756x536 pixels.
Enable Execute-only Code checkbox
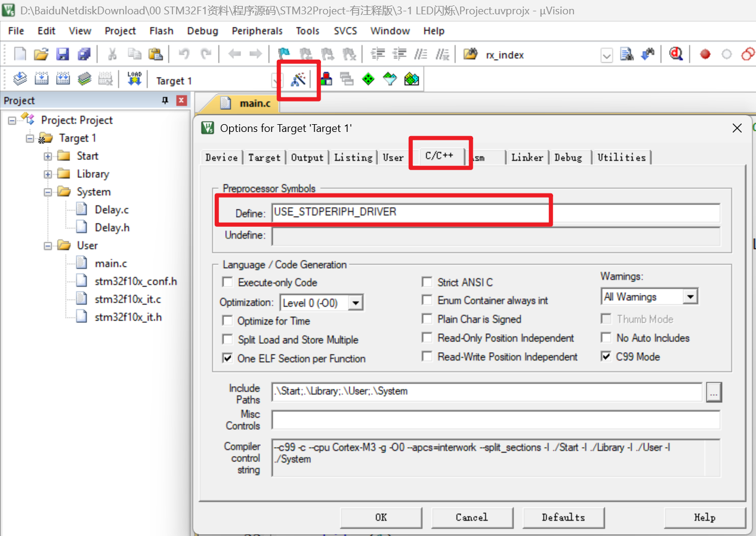click(x=227, y=282)
